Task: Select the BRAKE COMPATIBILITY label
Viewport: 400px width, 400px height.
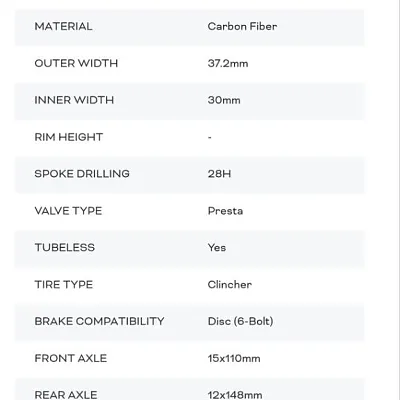Action: point(99,321)
